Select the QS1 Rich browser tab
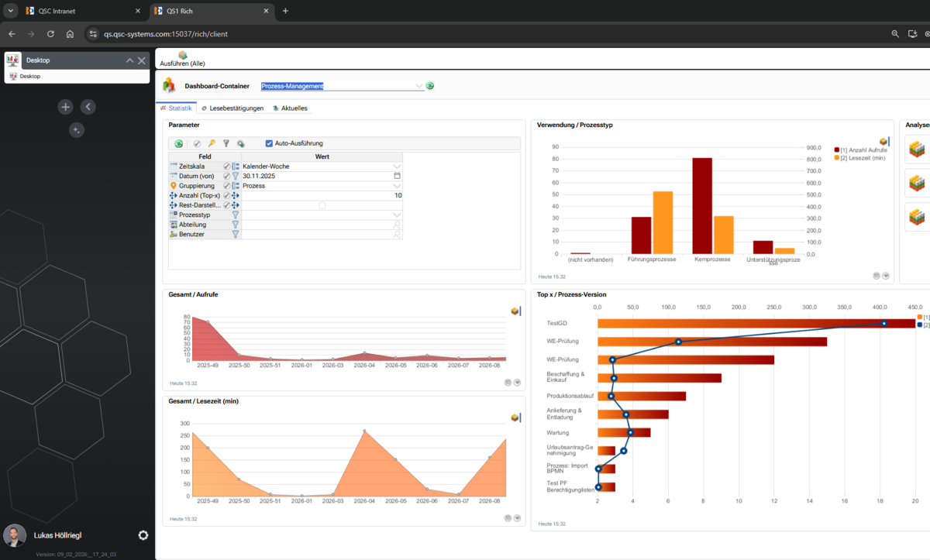This screenshot has width=930, height=560. click(x=211, y=11)
